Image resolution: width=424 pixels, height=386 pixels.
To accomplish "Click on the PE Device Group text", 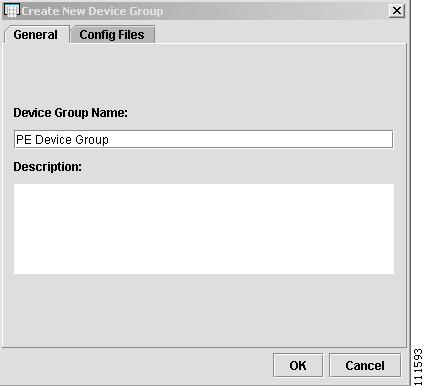I will [62, 140].
